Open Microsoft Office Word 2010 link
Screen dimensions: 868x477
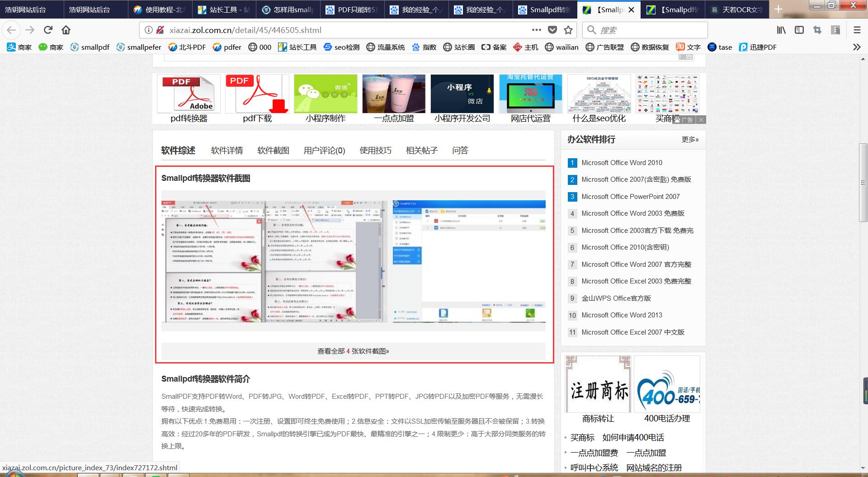point(622,163)
